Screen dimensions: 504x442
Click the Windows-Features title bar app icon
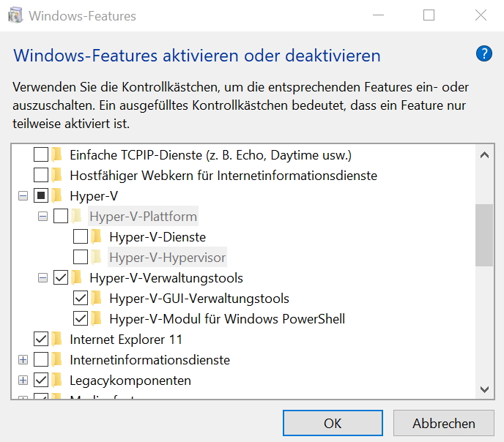point(15,15)
